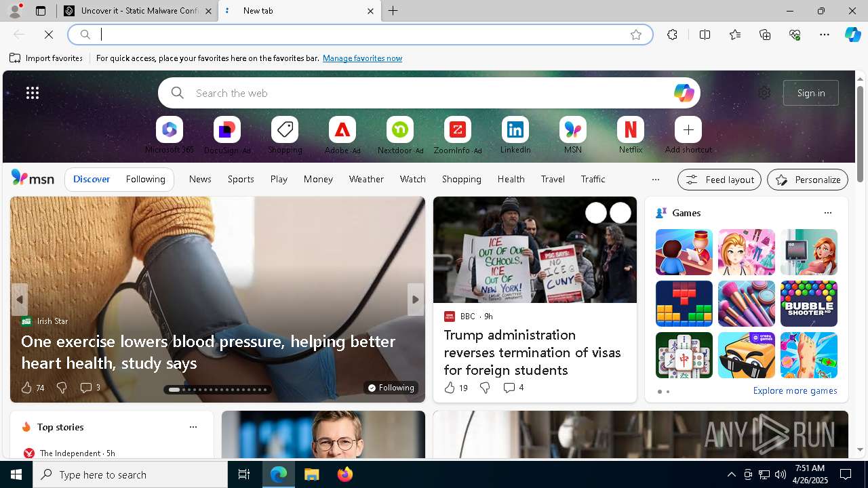
Task: Open Bubble Shooter game thumbnail
Action: click(808, 304)
